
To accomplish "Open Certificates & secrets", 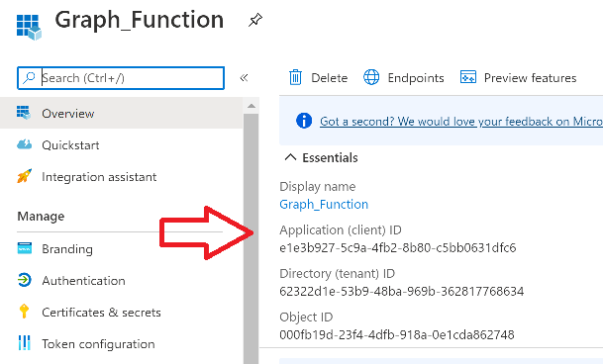I will click(x=101, y=313).
